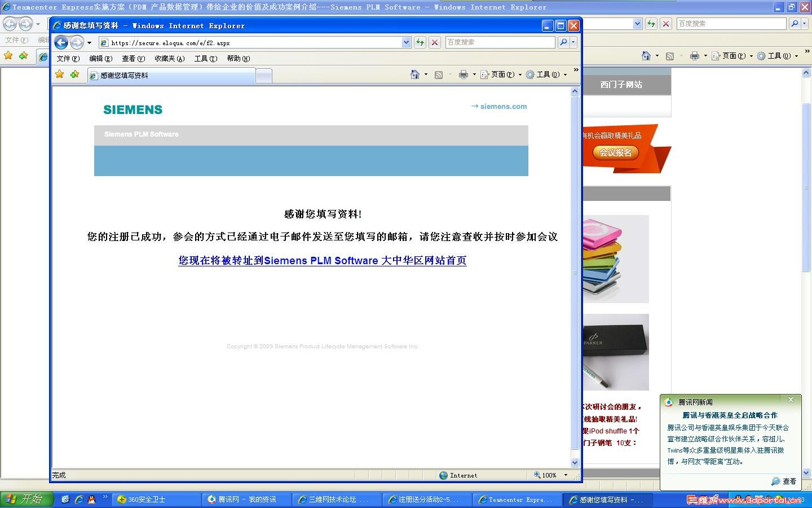Select the 感谢您填写资料 tab
This screenshot has width=812, height=508.
pyautogui.click(x=171, y=75)
